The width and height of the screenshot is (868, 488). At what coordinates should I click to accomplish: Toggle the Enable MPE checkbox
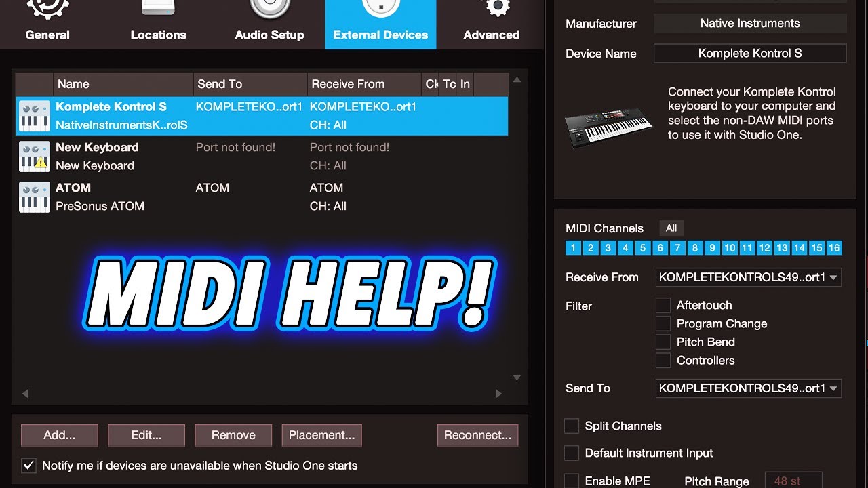tap(572, 481)
